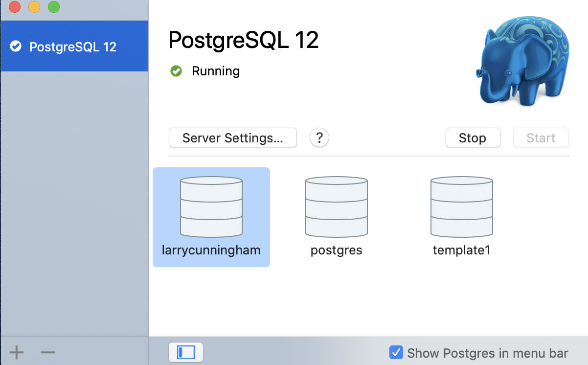Click the checkmark icon beside PostgreSQL 12 in sidebar
The height and width of the screenshot is (365, 588).
tap(16, 46)
